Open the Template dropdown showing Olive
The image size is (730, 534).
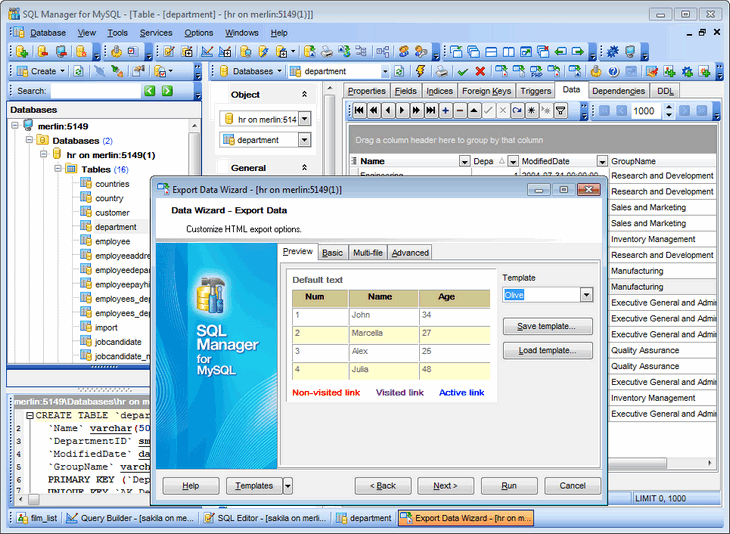[586, 295]
